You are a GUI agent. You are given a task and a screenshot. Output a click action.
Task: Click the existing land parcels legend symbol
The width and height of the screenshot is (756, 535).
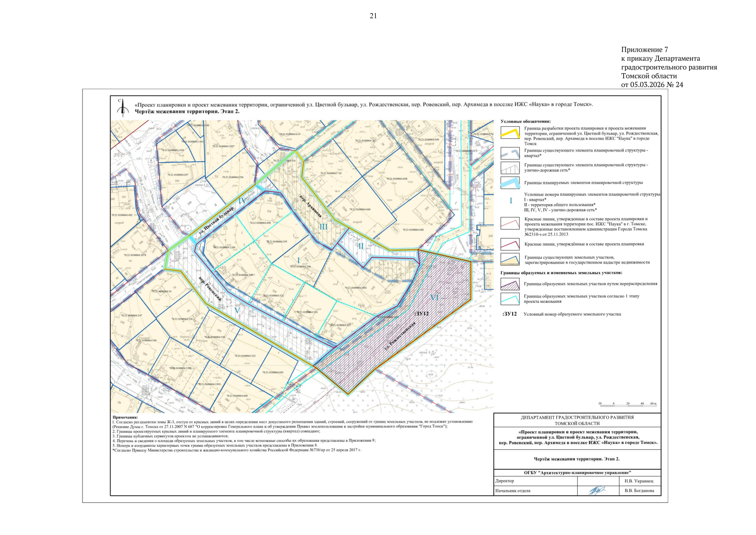click(510, 259)
